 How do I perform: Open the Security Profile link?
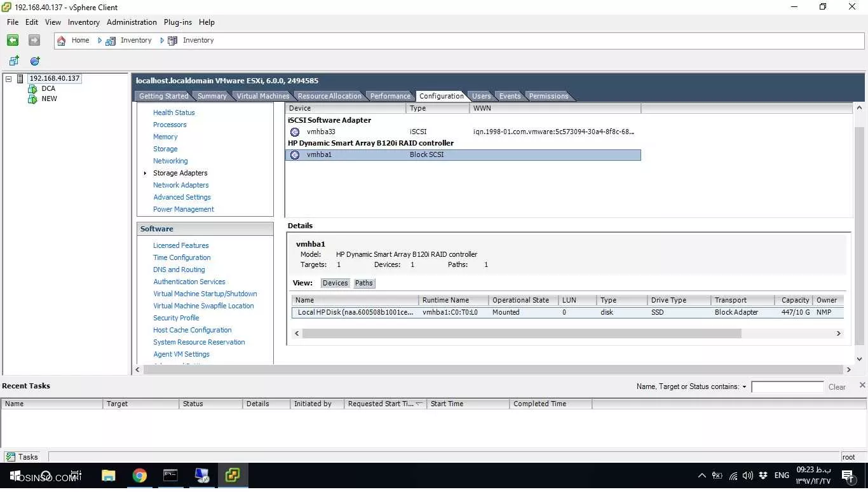(176, 318)
